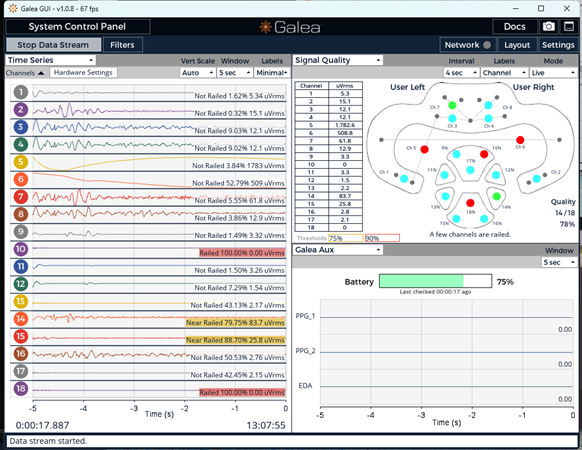Click the Ch 4 cyan electrode dot
Screen dimensions: 582x450
point(488,118)
